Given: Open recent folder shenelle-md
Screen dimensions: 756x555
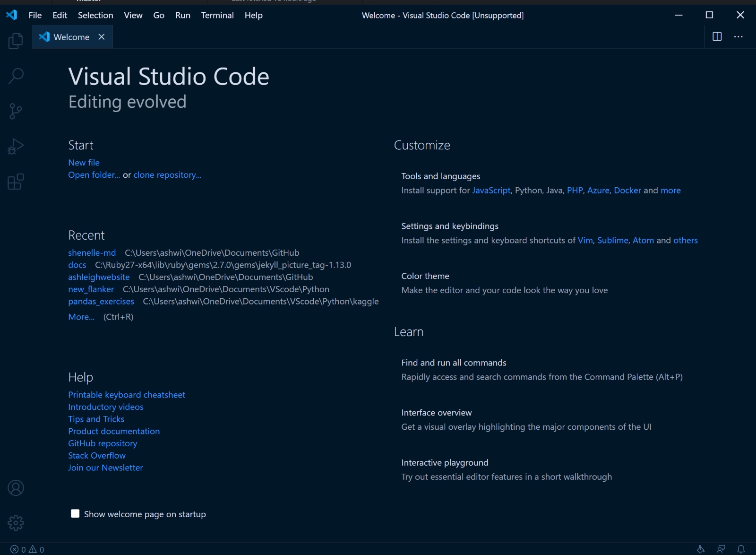Looking at the screenshot, I should [92, 253].
